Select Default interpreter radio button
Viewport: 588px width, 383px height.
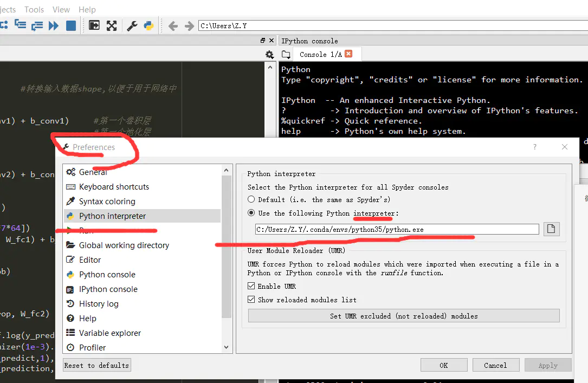(251, 199)
